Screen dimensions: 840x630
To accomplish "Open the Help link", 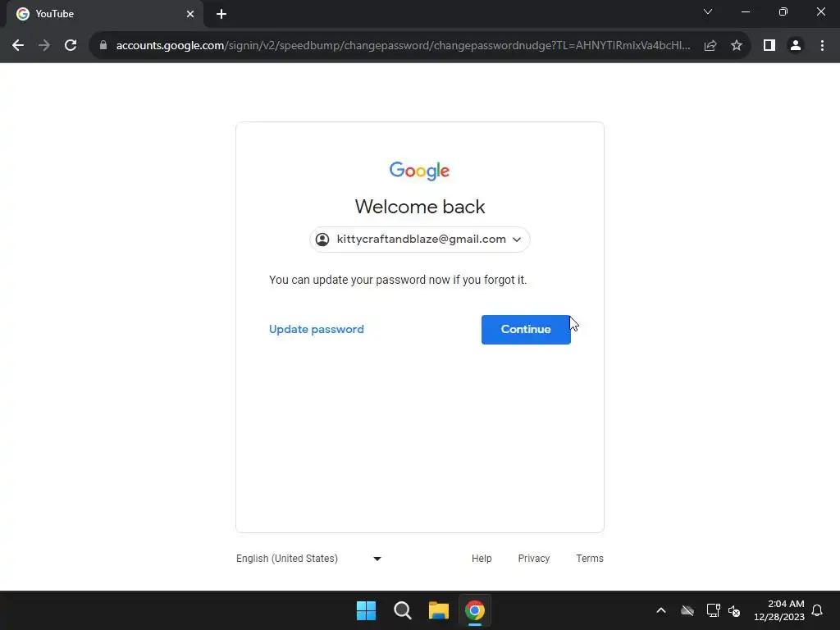I will (482, 559).
